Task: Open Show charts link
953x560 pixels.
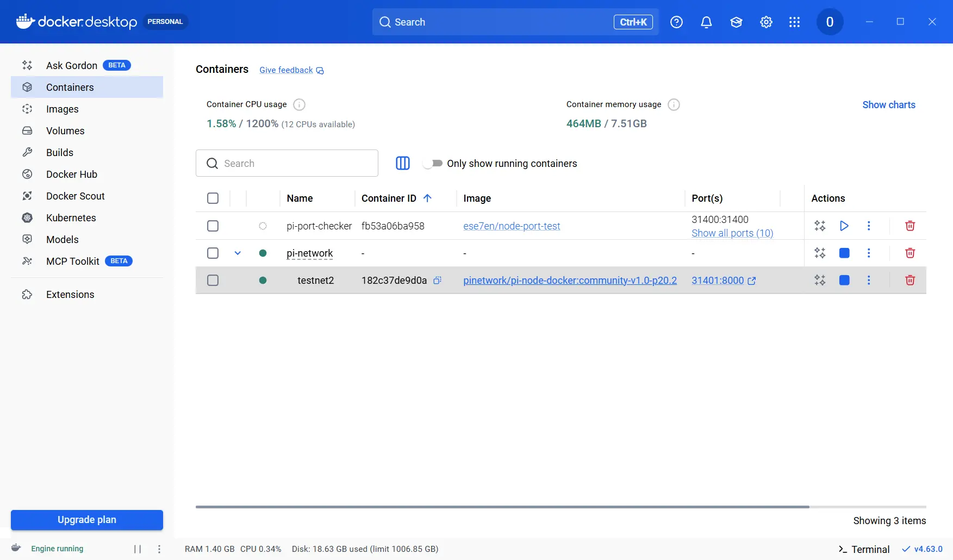Action: point(888,105)
